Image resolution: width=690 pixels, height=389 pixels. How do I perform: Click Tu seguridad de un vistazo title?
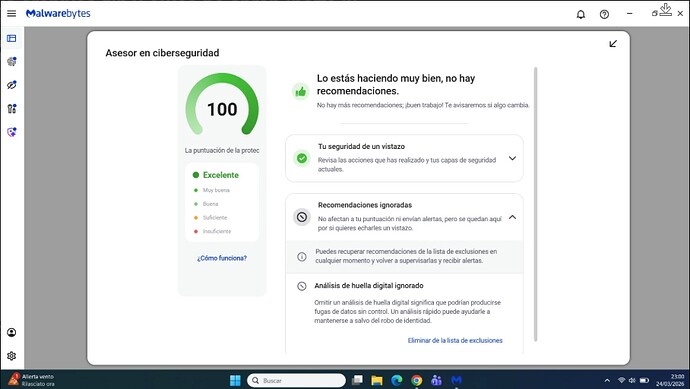pyautogui.click(x=361, y=147)
